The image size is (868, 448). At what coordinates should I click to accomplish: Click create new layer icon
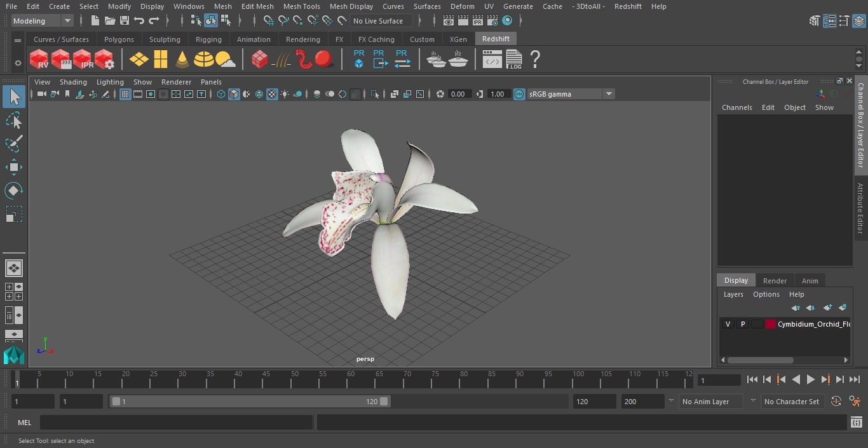pos(827,308)
